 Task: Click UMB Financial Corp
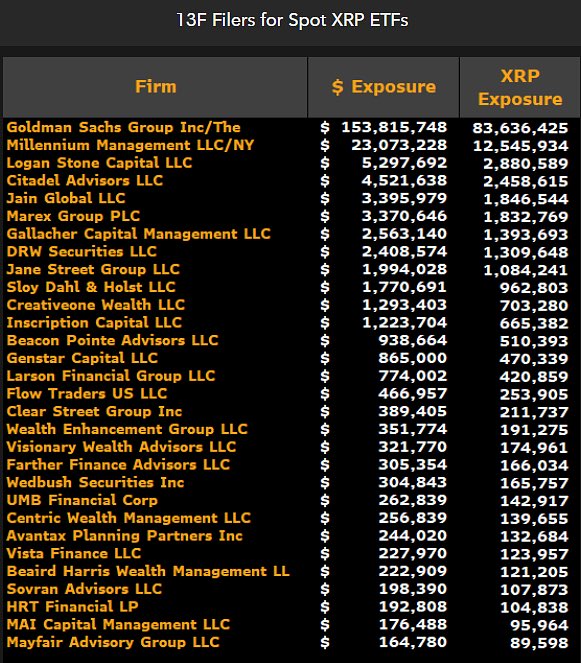coord(82,500)
